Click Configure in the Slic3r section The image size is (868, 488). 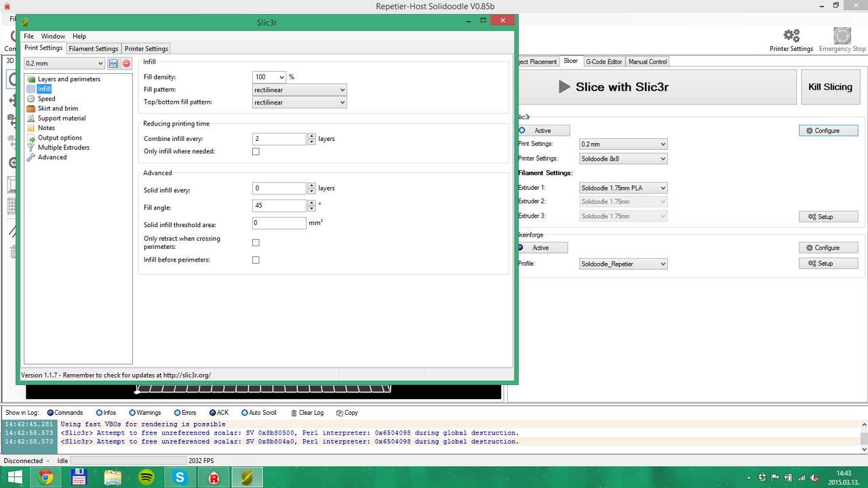pyautogui.click(x=828, y=131)
